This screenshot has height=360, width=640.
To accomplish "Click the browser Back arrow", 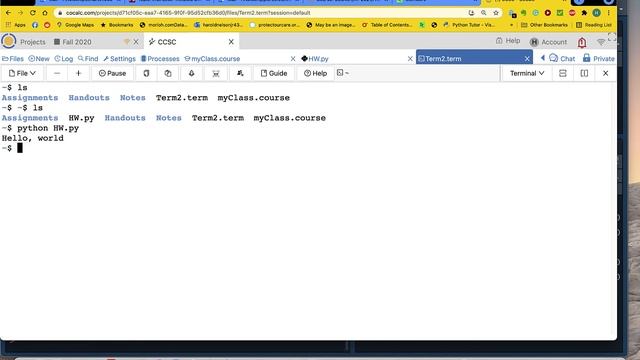I will point(8,13).
